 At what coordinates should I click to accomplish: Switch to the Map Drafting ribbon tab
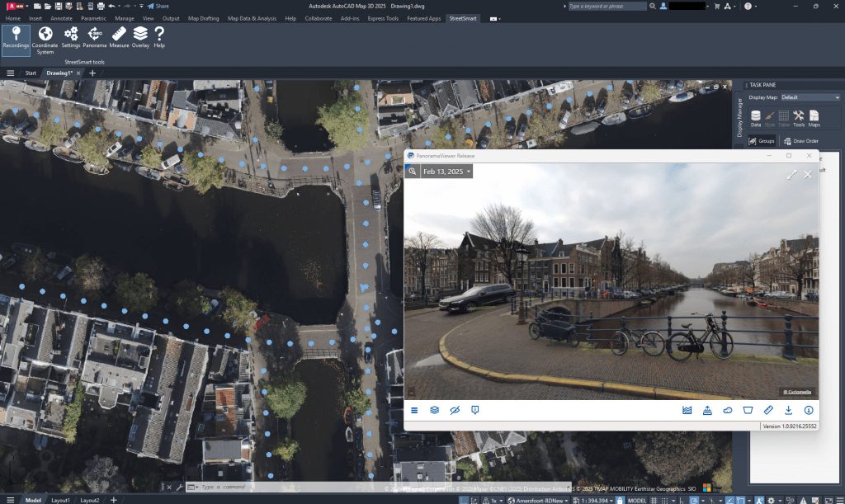coord(203,18)
